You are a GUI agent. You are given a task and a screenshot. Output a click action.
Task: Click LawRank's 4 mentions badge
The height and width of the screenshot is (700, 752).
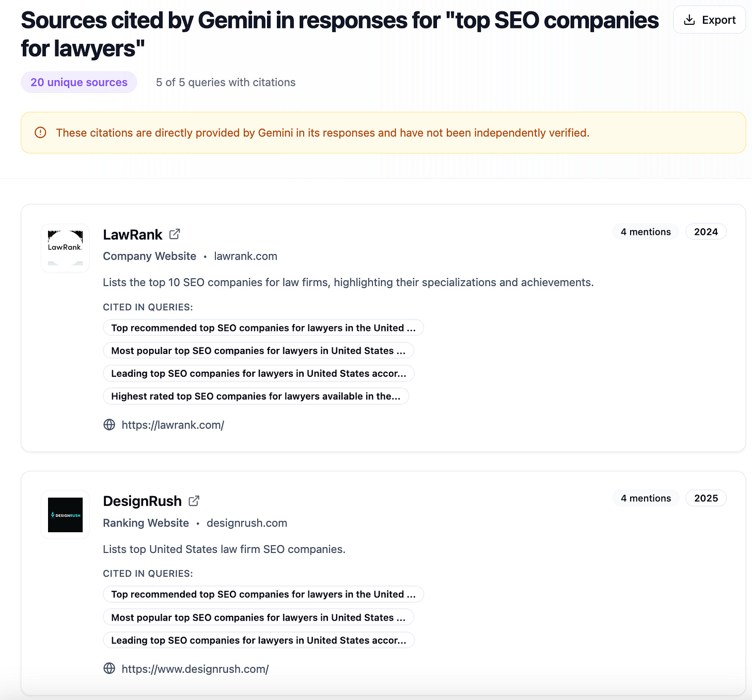(x=646, y=232)
